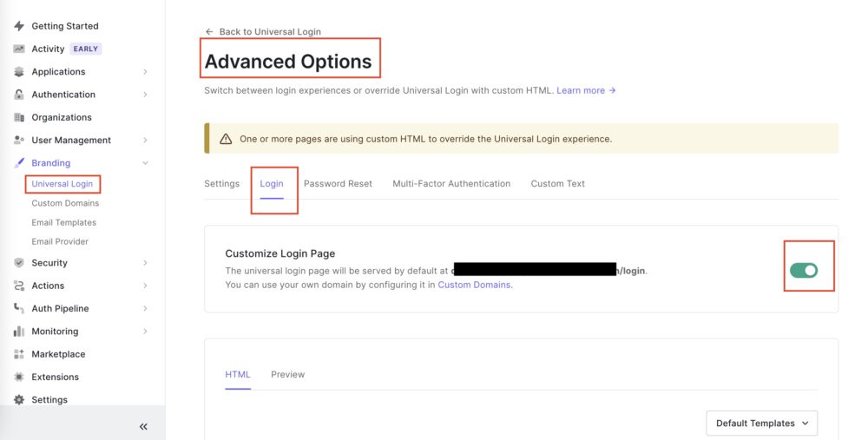Screen dimensions: 868x440
Task: Switch to the Settings tab
Action: pos(222,184)
